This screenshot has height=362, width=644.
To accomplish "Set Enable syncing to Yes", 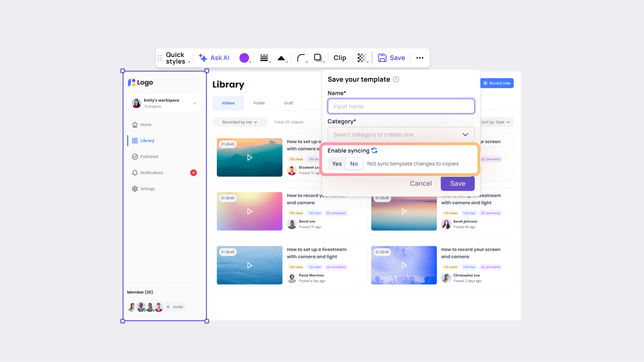I will point(336,163).
